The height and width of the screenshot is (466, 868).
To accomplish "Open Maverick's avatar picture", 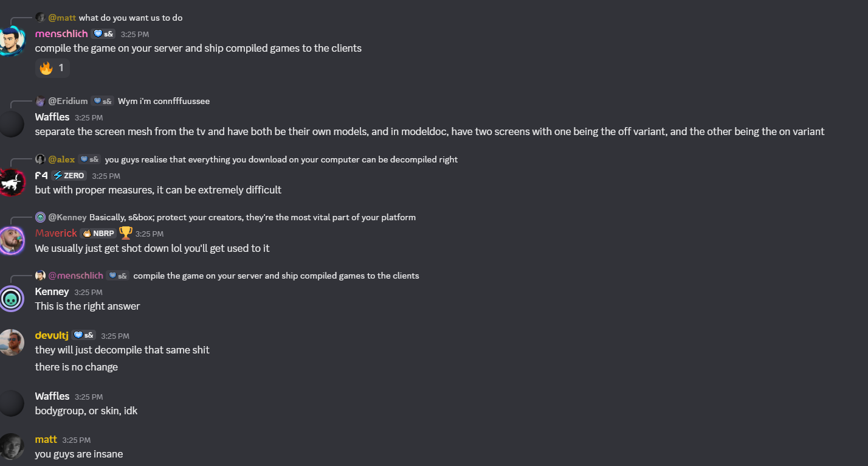I will tap(12, 240).
